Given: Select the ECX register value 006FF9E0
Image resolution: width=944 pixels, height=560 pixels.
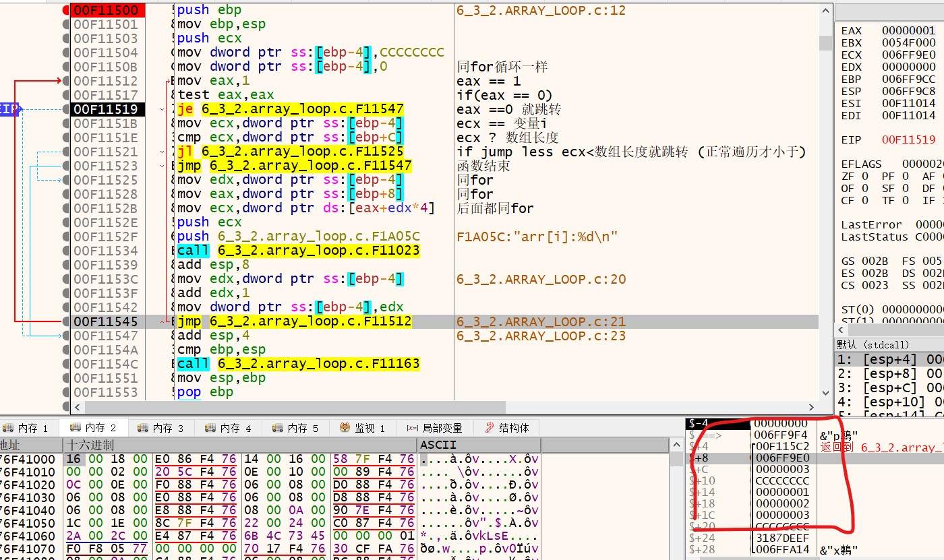Looking at the screenshot, I should tap(909, 55).
